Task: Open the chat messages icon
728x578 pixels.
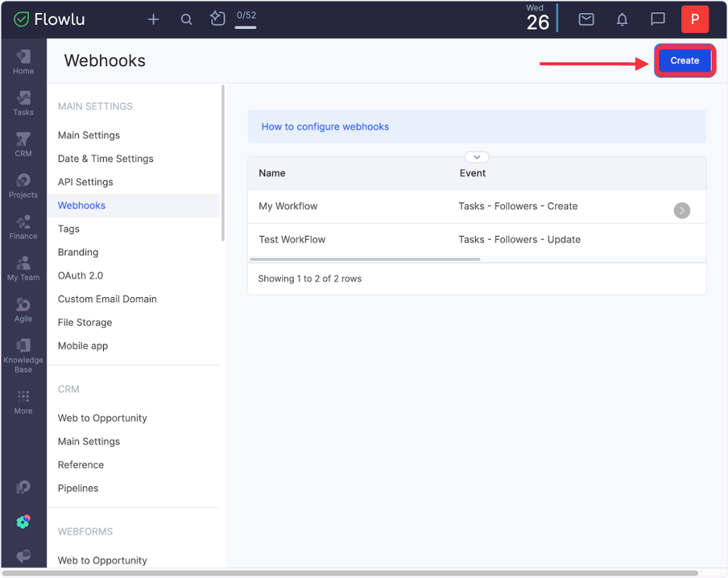Action: coord(658,20)
